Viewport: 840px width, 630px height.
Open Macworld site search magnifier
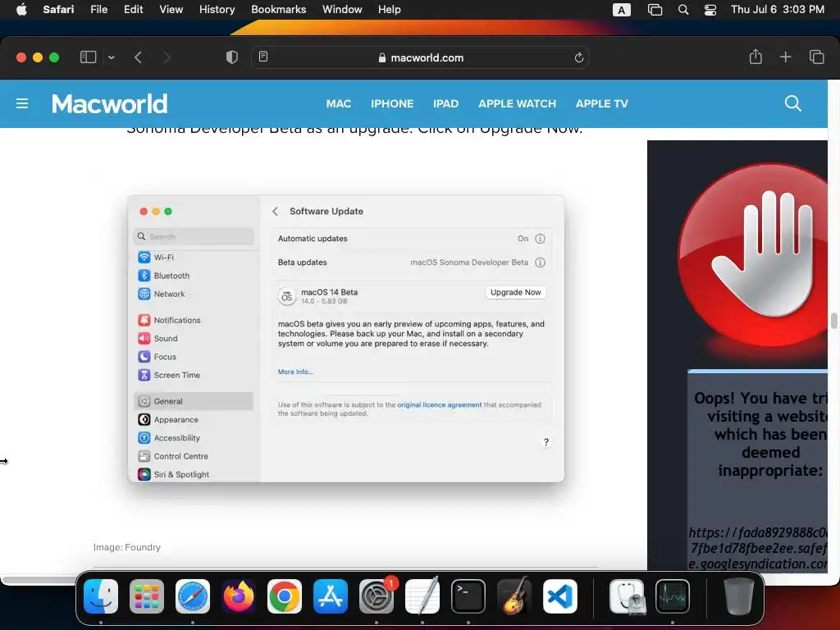pos(793,103)
